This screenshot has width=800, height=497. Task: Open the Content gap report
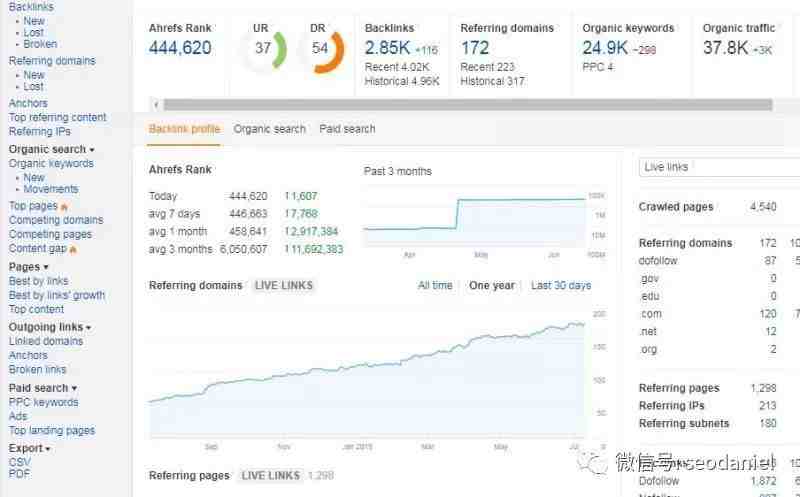[x=38, y=248]
